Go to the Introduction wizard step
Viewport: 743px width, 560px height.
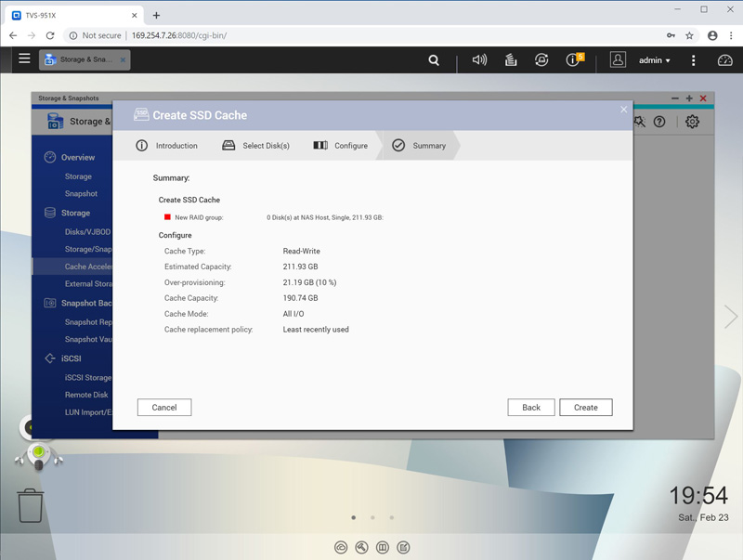(x=167, y=146)
